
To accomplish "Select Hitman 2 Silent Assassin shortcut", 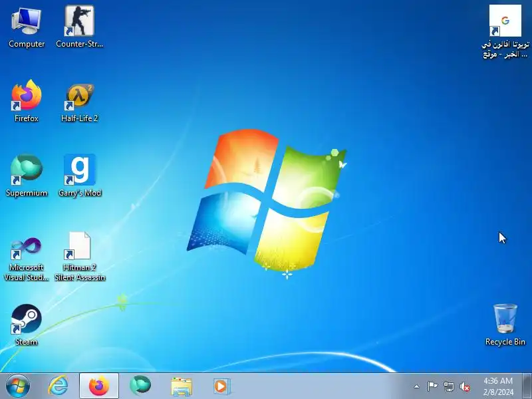I will coord(80,257).
